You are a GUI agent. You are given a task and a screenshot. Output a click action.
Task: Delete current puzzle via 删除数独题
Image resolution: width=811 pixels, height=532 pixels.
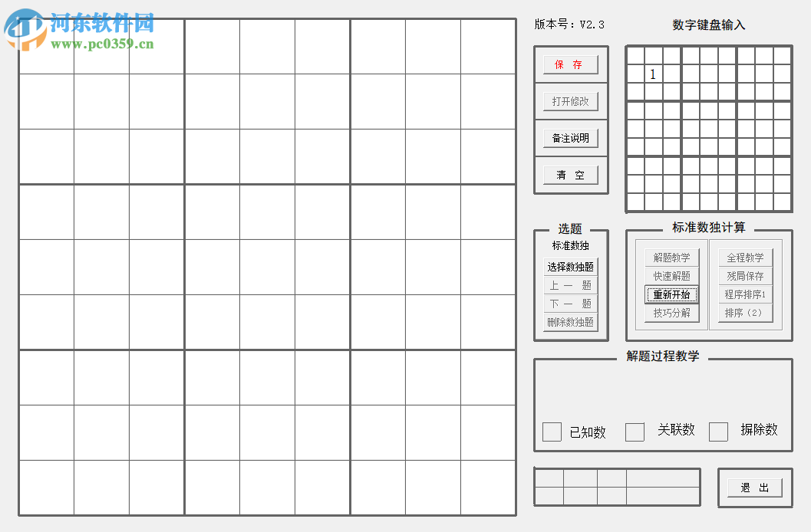coord(570,321)
